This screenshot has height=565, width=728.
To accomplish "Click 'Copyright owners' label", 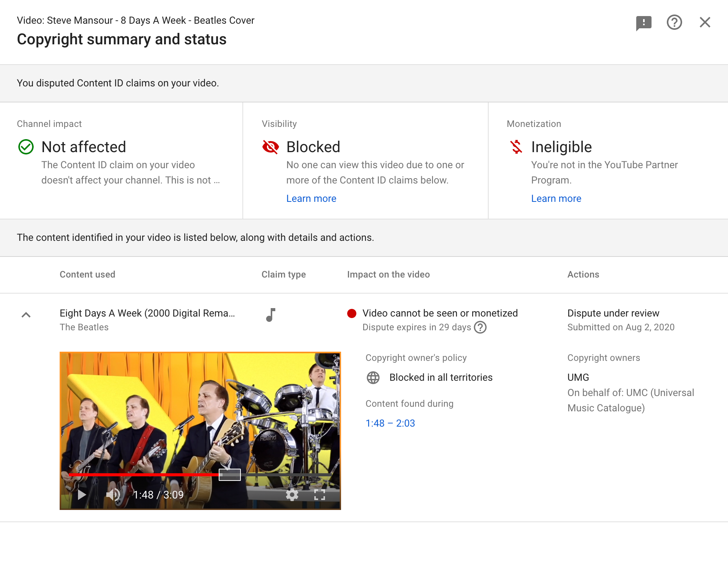I will [603, 358].
